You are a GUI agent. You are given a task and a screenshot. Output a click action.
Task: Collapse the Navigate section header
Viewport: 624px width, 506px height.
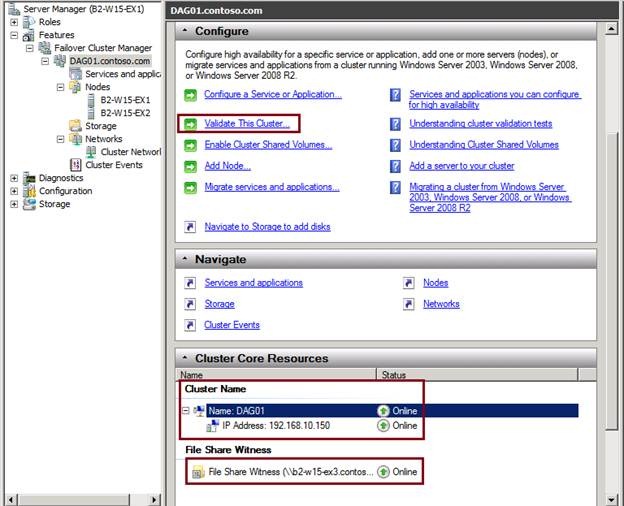(x=185, y=259)
